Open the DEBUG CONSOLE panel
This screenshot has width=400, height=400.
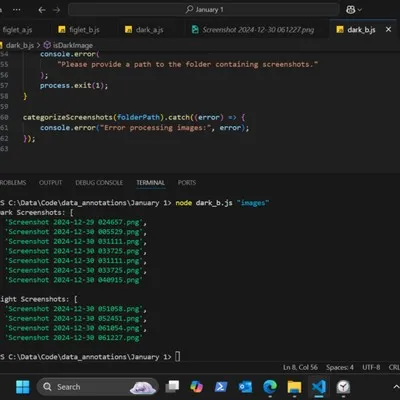click(x=99, y=183)
